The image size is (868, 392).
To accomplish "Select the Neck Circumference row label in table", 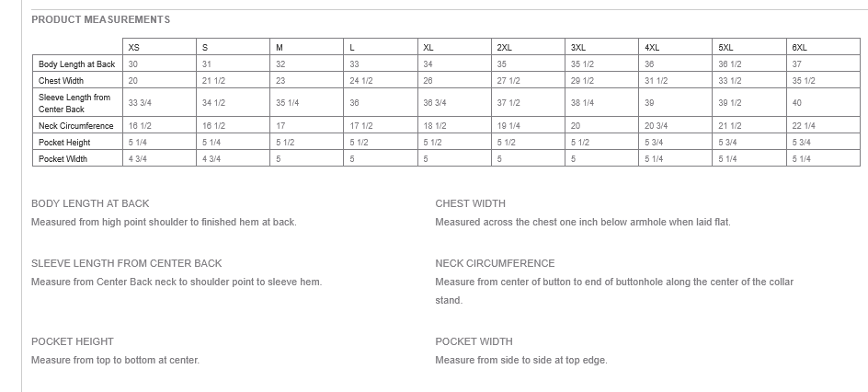I will click(76, 125).
